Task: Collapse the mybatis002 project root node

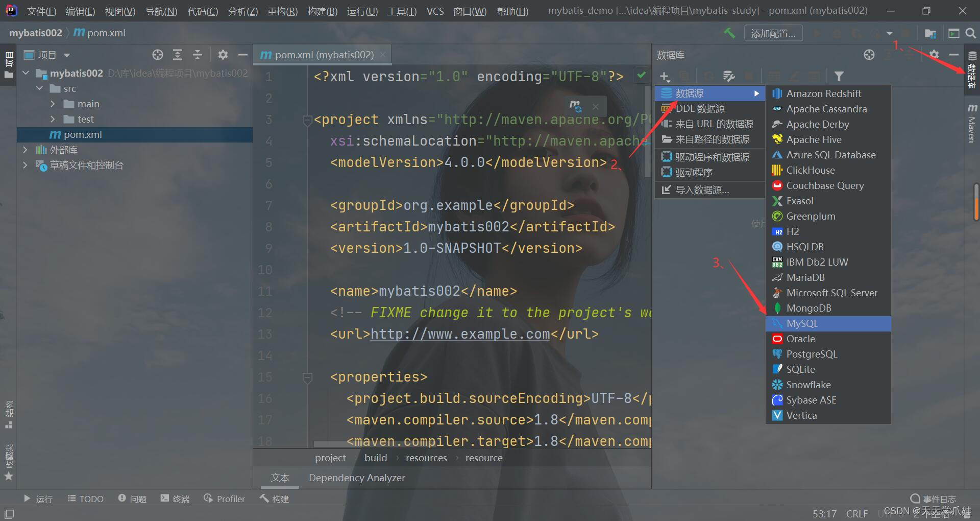Action: click(26, 73)
